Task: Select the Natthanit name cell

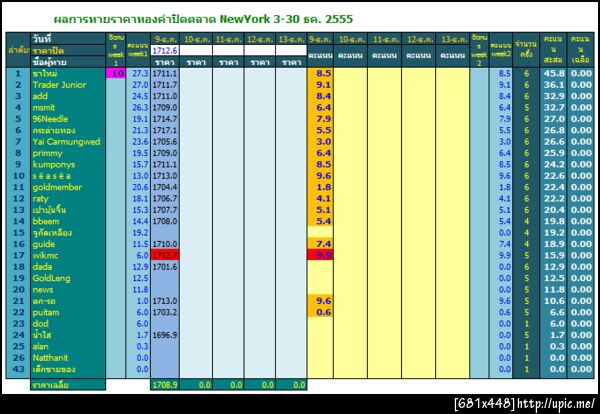Action: point(68,358)
